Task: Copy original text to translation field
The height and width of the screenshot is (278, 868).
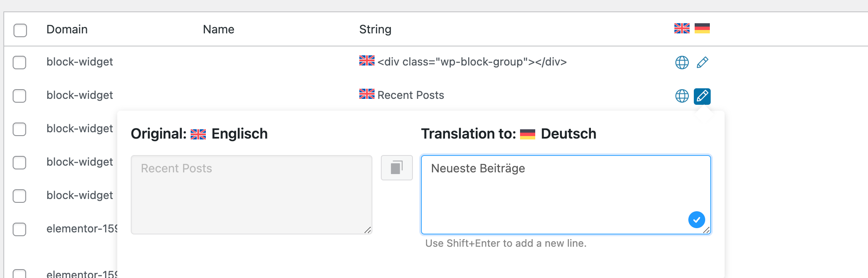Action: 396,168
